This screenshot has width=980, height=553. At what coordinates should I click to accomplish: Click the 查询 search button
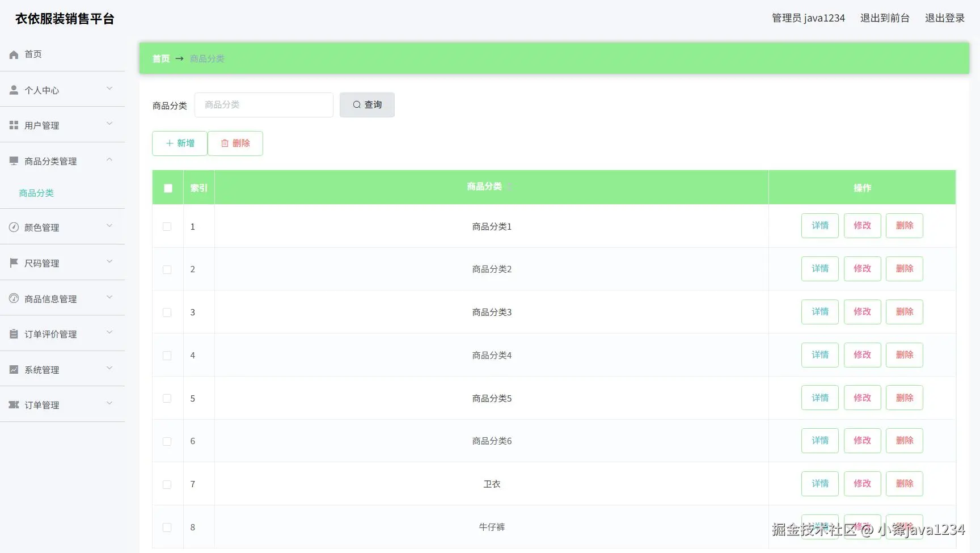click(367, 105)
